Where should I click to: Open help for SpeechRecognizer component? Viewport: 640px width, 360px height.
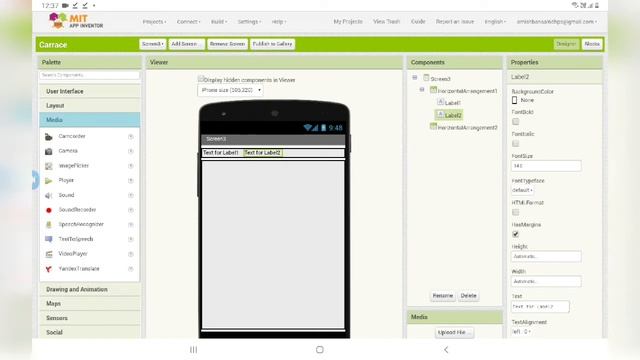tap(131, 224)
